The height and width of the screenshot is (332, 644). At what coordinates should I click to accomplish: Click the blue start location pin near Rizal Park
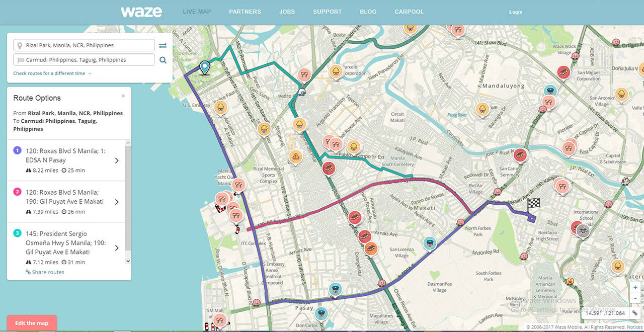(x=205, y=68)
